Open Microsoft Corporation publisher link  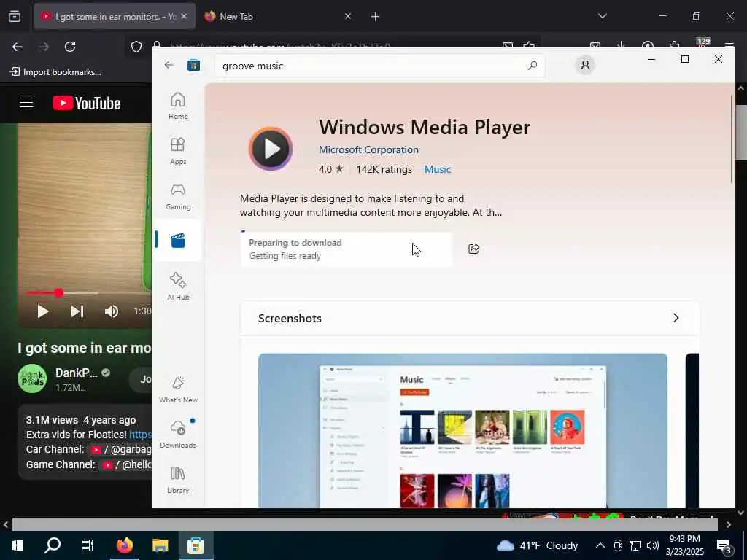tap(368, 149)
